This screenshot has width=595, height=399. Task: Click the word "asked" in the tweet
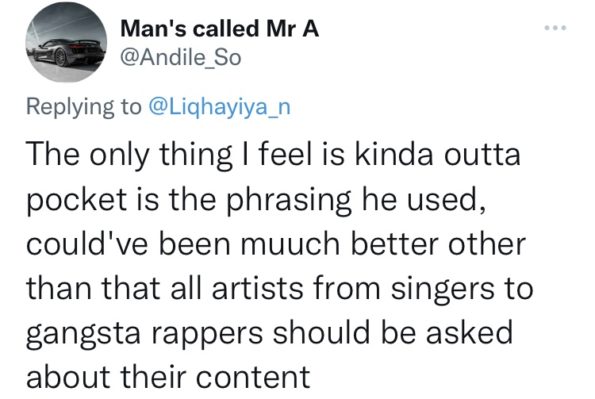pyautogui.click(x=469, y=332)
